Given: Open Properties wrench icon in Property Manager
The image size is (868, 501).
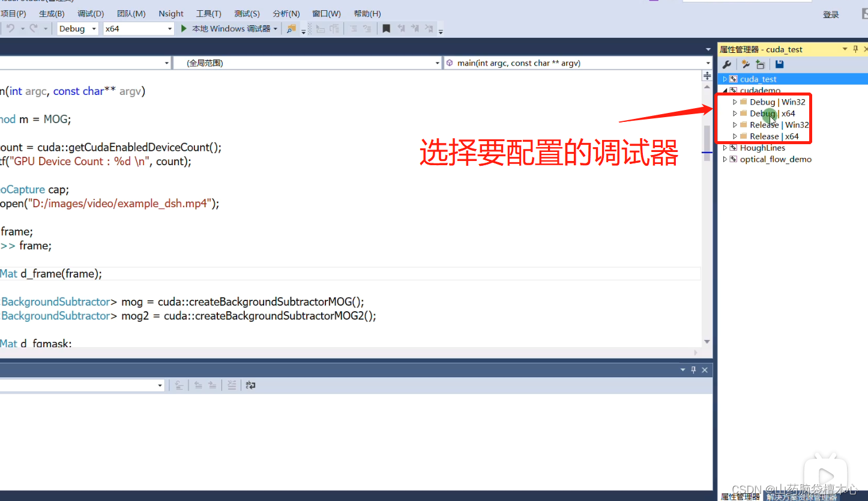Looking at the screenshot, I should tap(726, 64).
